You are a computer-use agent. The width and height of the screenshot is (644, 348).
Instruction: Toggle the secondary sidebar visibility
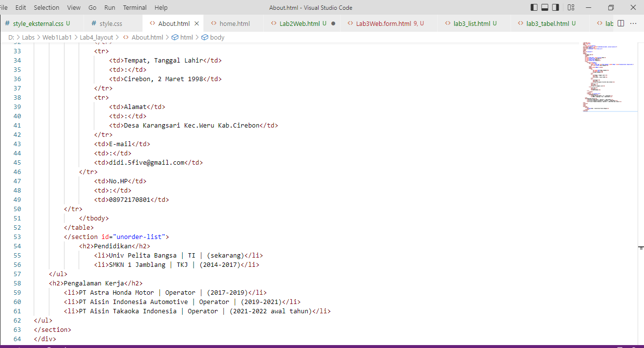[556, 7]
